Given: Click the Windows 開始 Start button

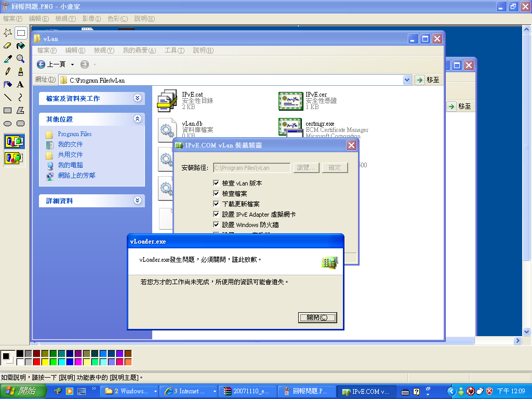Looking at the screenshot, I should pos(23,391).
